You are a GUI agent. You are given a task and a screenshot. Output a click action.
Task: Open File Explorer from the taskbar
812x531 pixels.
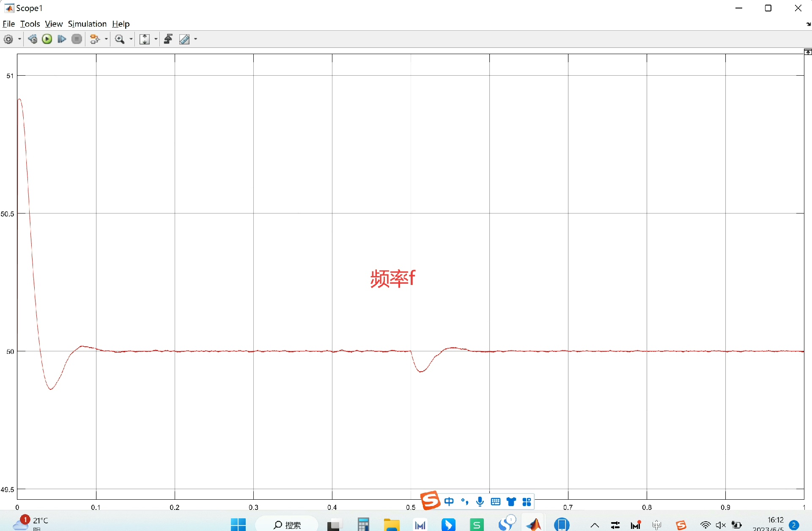tap(392, 525)
